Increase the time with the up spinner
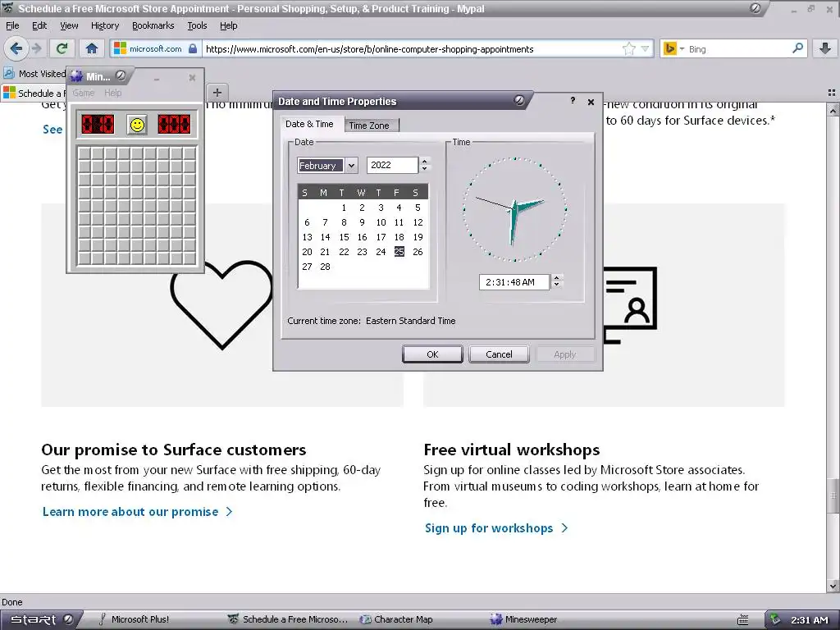Viewport: 840px width, 630px height. click(557, 277)
